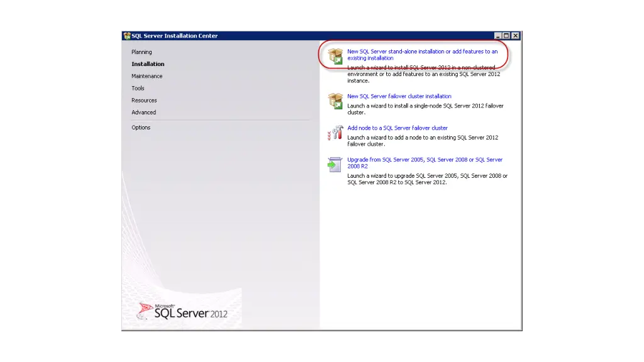Click the failover cluster installation box icon
This screenshot has width=644, height=362.
coord(334,101)
